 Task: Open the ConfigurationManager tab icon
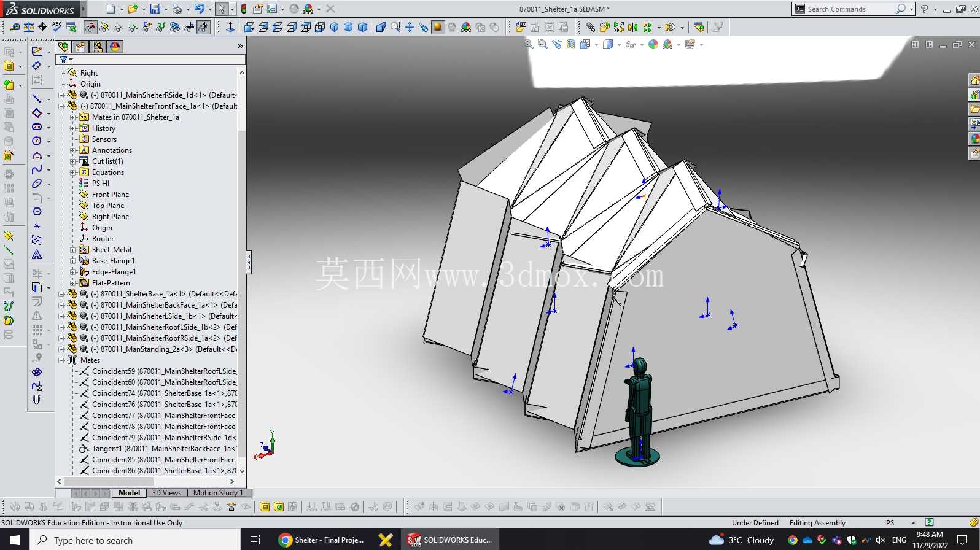coord(98,47)
